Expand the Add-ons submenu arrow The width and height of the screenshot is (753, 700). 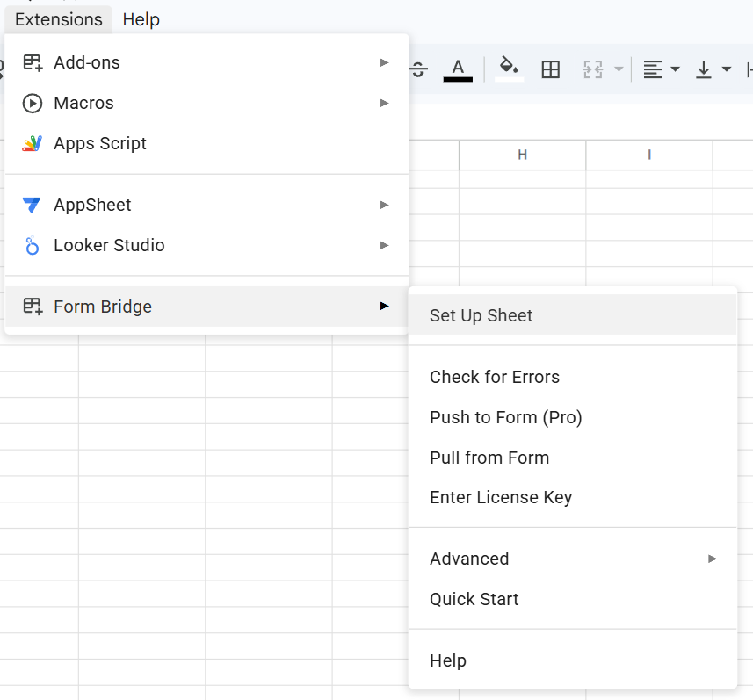tap(384, 62)
